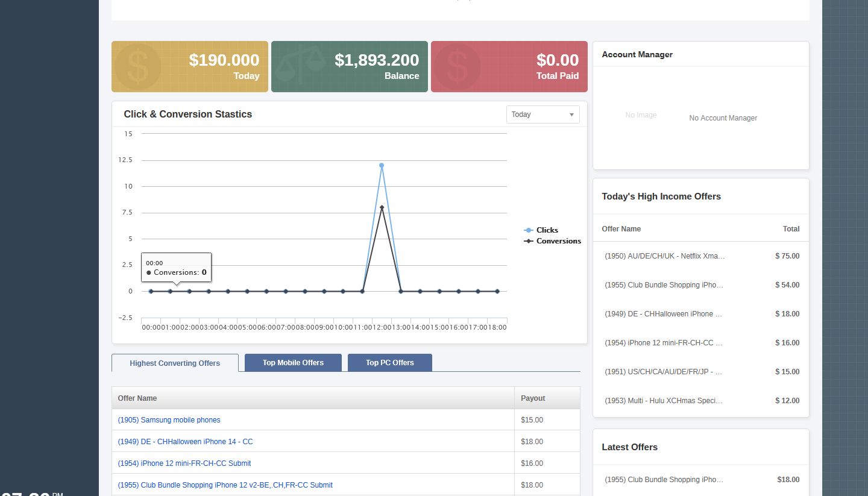Select the (1951) US/CH/CA/AU/DE/FR/JP offer row
The width and height of the screenshot is (868, 496).
coord(701,372)
